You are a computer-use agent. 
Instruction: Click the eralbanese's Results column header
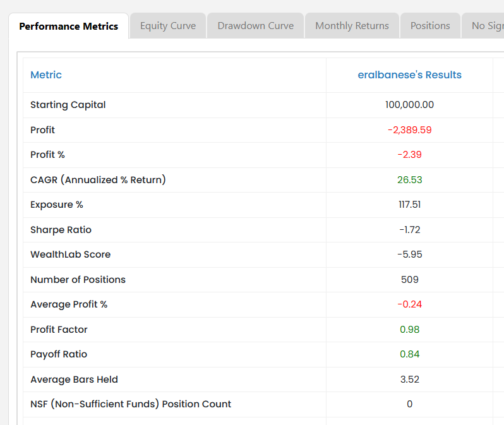point(409,75)
